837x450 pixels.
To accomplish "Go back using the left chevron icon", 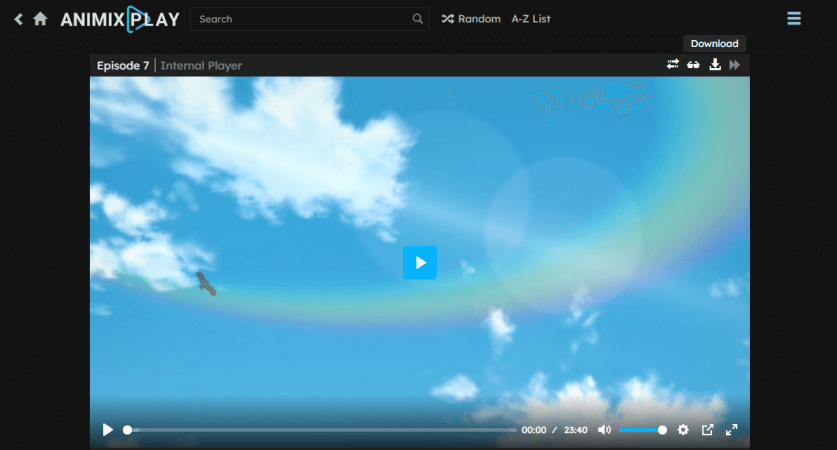I will click(x=19, y=19).
